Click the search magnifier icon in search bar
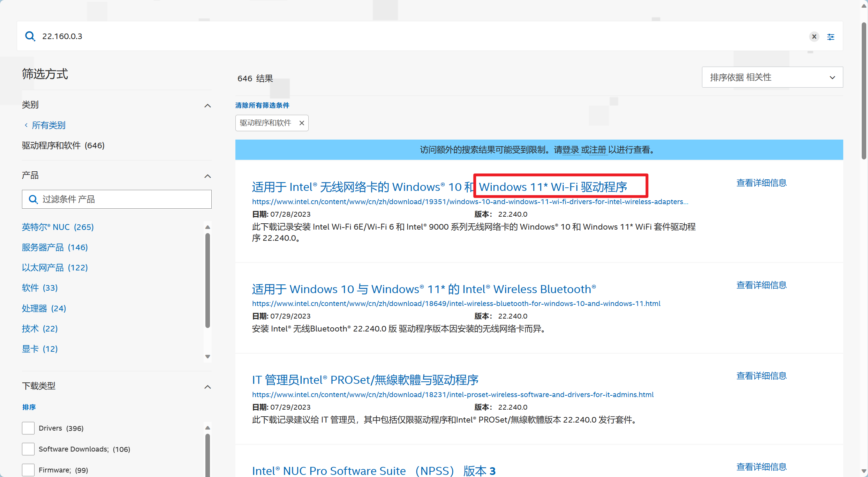The height and width of the screenshot is (477, 868). point(30,36)
